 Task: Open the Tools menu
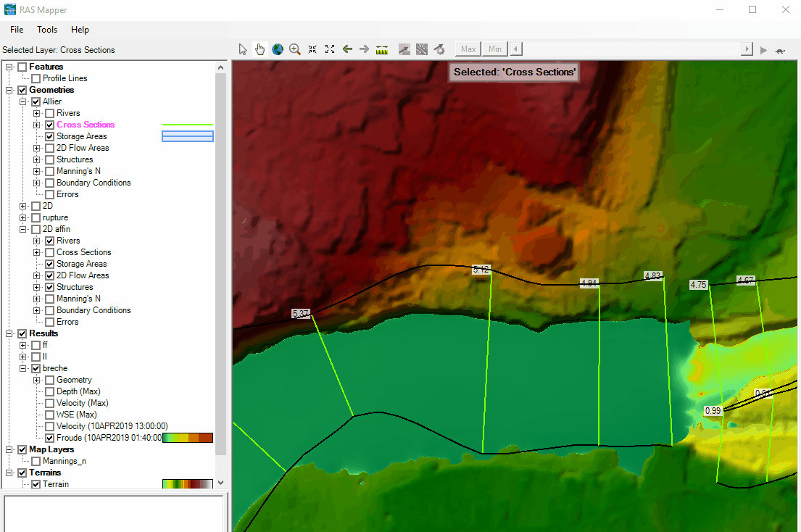coord(47,30)
